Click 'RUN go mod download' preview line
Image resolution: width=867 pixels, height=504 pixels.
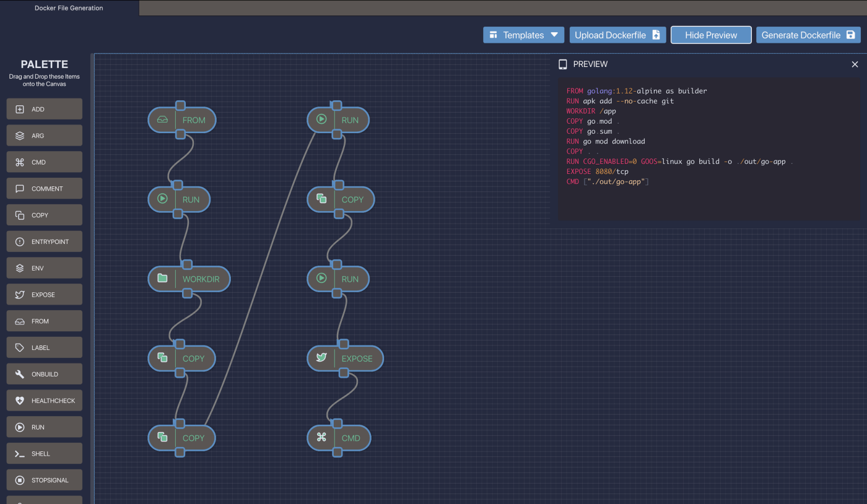(x=606, y=141)
